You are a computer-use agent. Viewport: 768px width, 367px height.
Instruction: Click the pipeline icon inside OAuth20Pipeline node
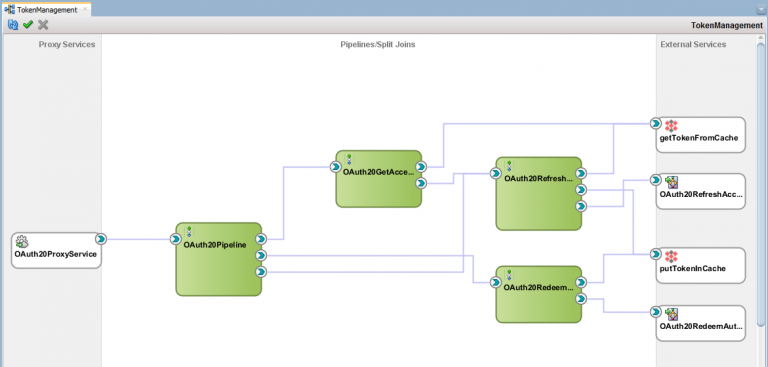click(189, 232)
